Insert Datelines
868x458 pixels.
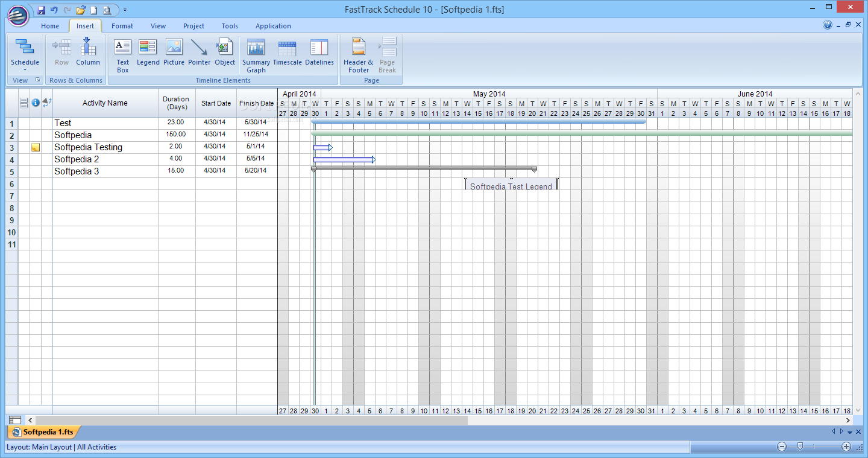[x=319, y=52]
